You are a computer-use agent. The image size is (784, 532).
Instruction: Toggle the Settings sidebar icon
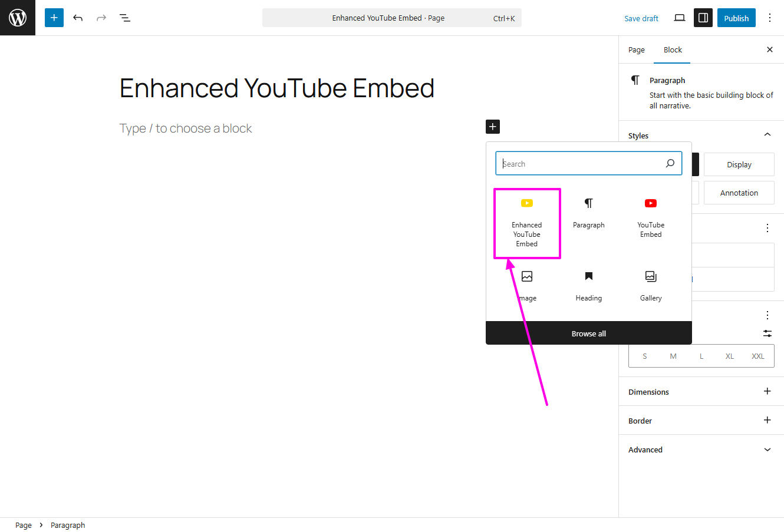(703, 18)
